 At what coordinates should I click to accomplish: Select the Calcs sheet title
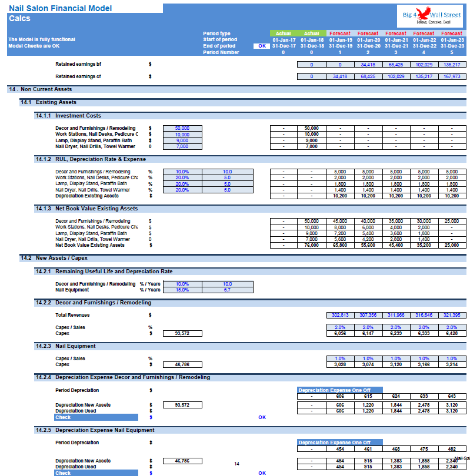click(x=19, y=19)
